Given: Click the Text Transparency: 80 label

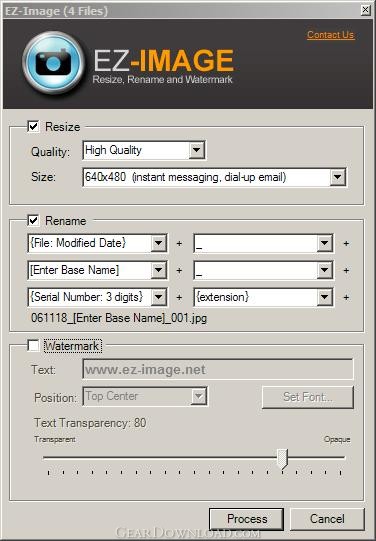Looking at the screenshot, I should (90, 423).
